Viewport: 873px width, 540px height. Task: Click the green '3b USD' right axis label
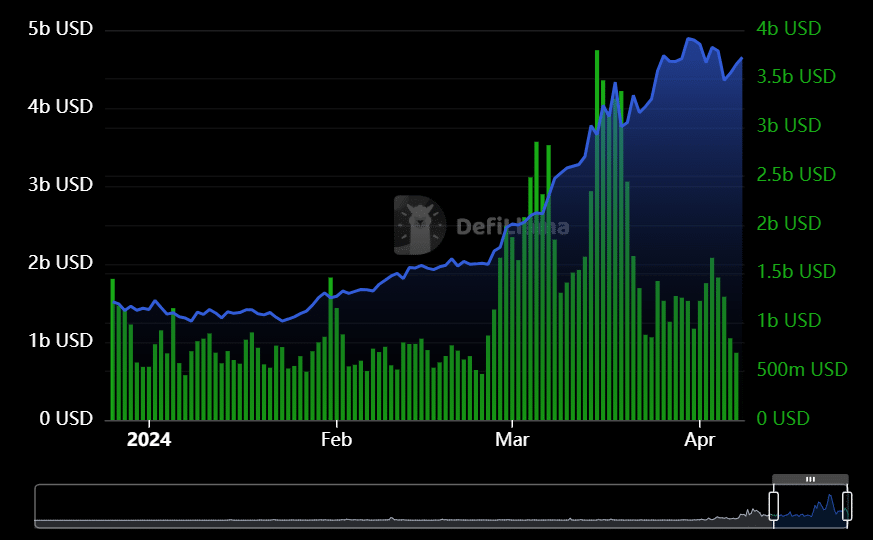[x=789, y=125]
